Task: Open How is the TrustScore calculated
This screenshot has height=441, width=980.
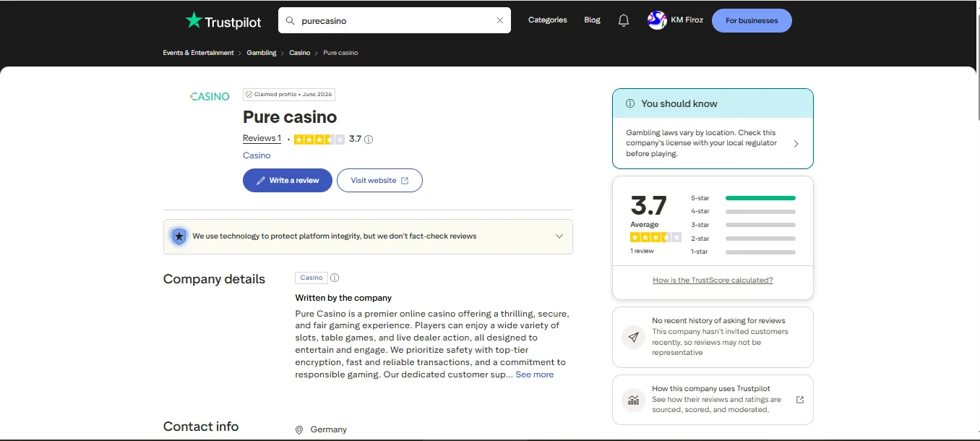Action: click(713, 281)
